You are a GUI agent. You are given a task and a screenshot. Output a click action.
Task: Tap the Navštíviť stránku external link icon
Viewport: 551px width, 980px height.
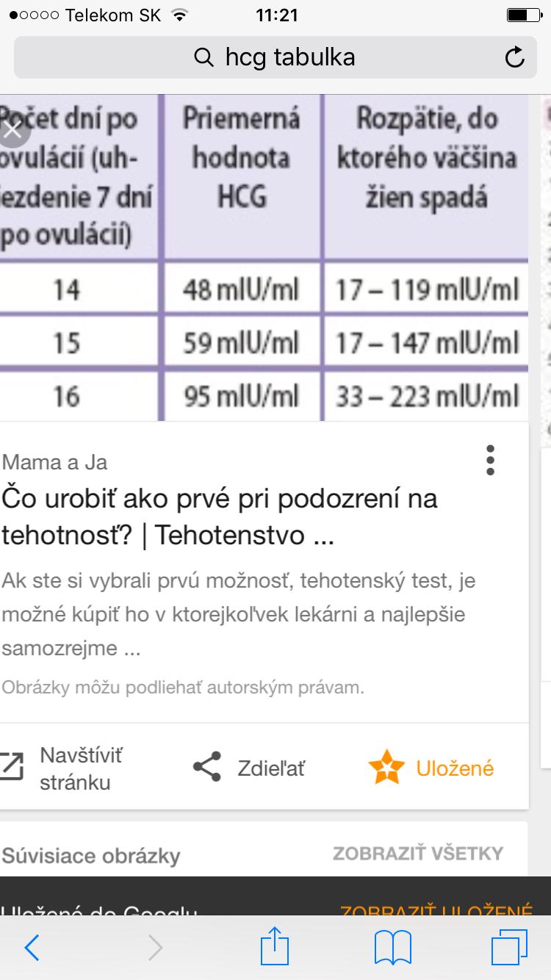(x=12, y=768)
